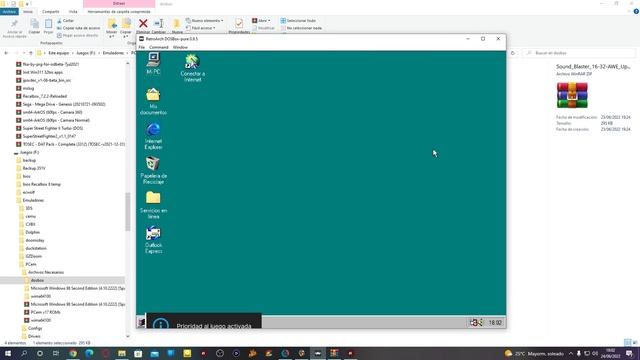Select Super Street Fighter II Turbo (DOS) item
The width and height of the screenshot is (640, 360).
pyautogui.click(x=53, y=128)
